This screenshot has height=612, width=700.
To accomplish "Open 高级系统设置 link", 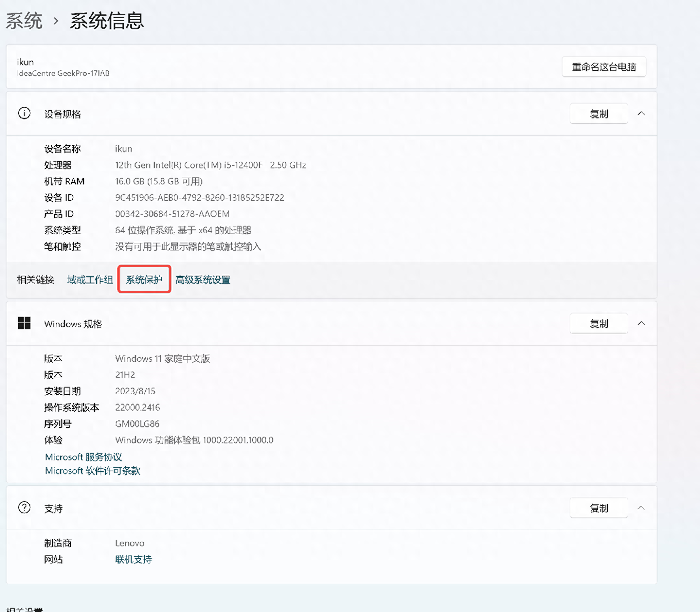I will click(203, 280).
